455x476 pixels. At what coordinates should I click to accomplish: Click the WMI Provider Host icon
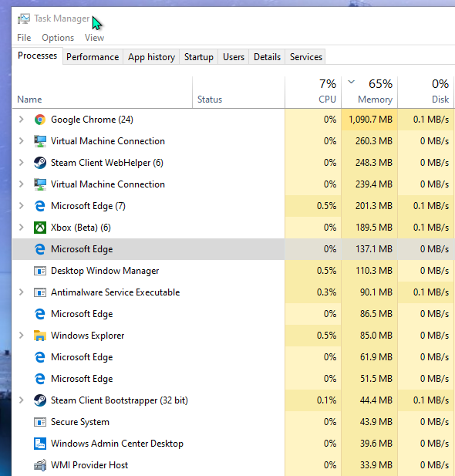tap(40, 465)
